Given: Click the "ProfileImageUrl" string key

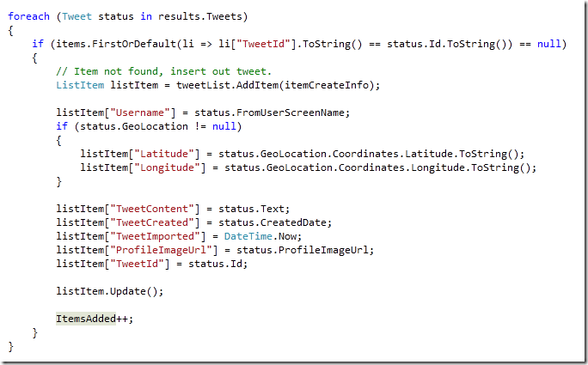Looking at the screenshot, I should pyautogui.click(x=161, y=250).
